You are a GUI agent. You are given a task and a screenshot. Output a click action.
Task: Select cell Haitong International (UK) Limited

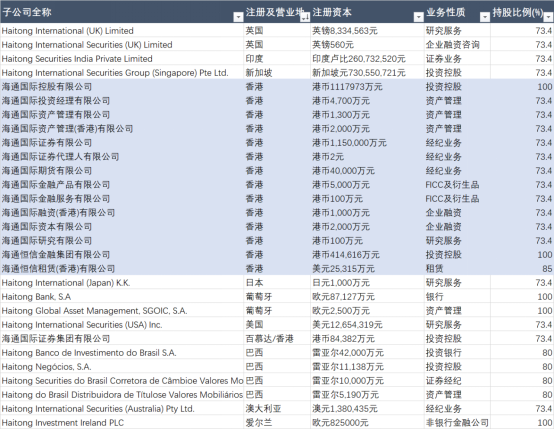[122, 31]
